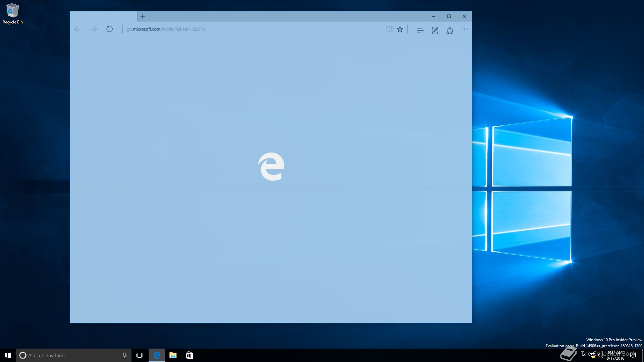Open Reading view in Edge toolbar
The image size is (644, 362).
coord(389,29)
